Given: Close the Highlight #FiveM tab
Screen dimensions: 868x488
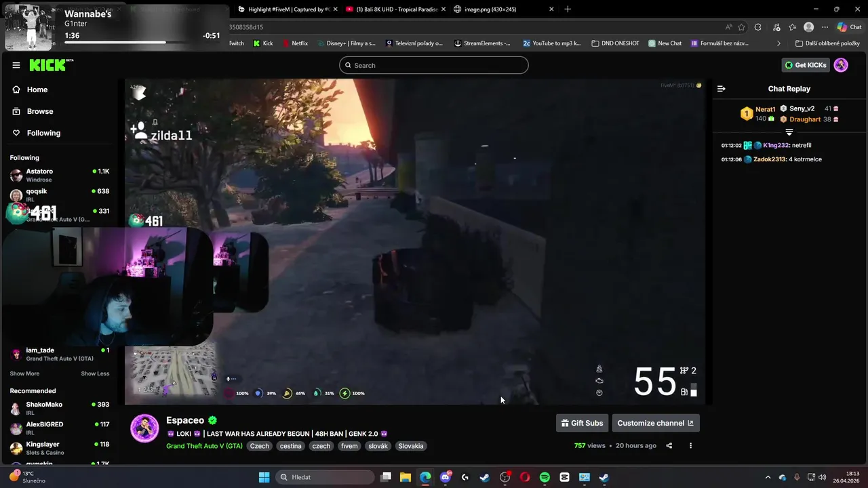Looking at the screenshot, I should [x=336, y=9].
